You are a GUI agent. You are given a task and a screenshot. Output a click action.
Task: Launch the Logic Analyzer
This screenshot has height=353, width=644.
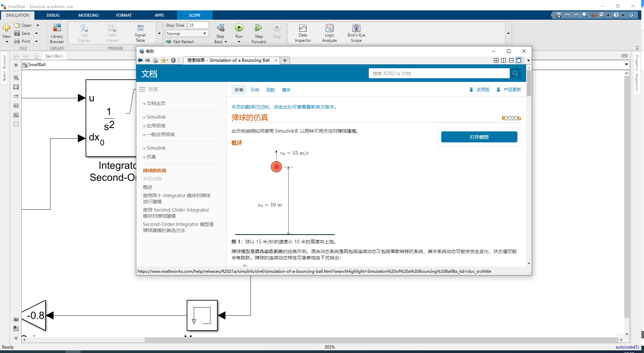(330, 33)
